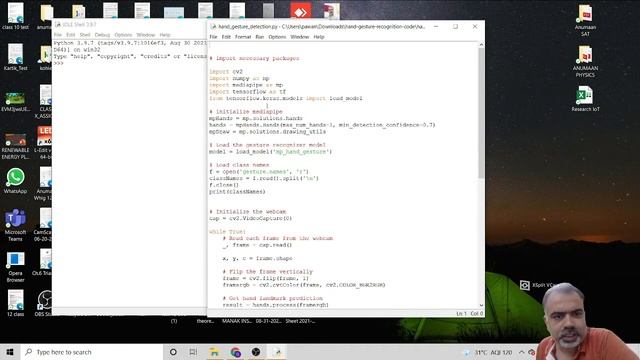Click the XSplit VCam overlay icon
The image size is (640, 360).
(524, 285)
